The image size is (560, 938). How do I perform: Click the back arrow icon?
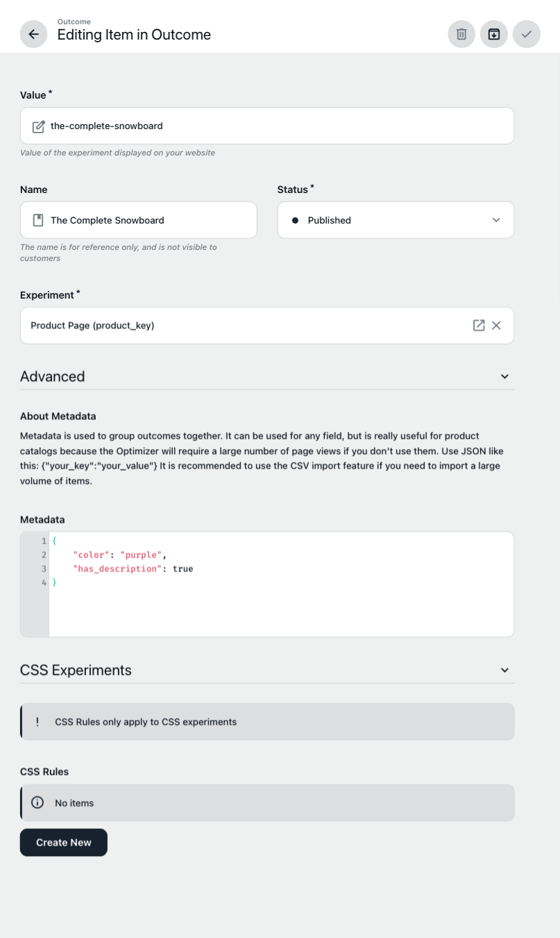pyautogui.click(x=33, y=34)
